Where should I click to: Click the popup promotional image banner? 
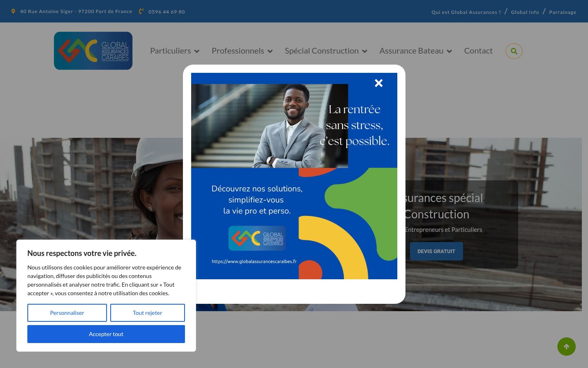[x=294, y=176]
